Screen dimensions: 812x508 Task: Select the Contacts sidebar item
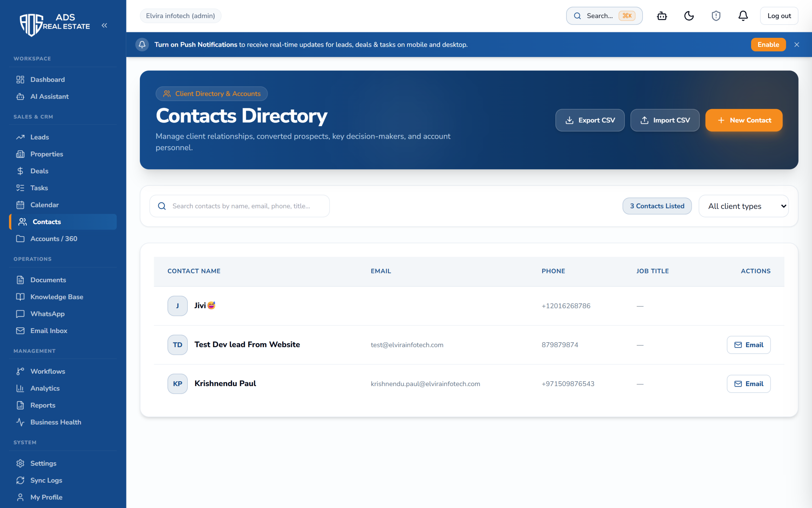pyautogui.click(x=63, y=222)
